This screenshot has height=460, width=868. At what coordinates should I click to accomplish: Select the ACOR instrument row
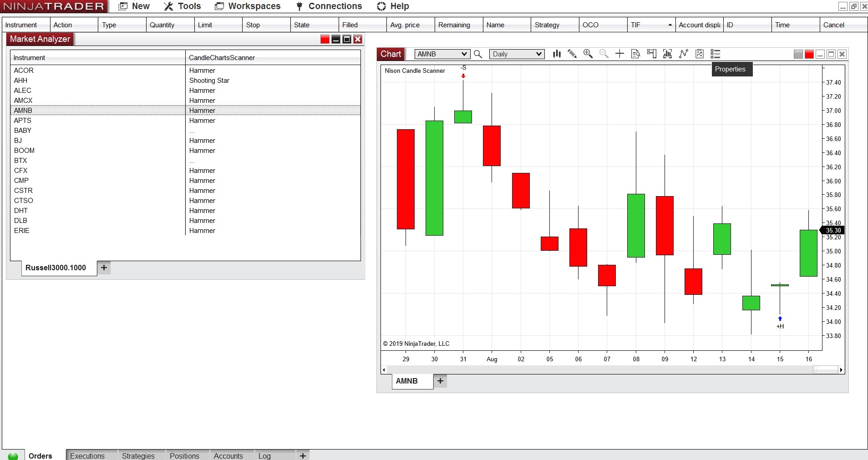[185, 71]
